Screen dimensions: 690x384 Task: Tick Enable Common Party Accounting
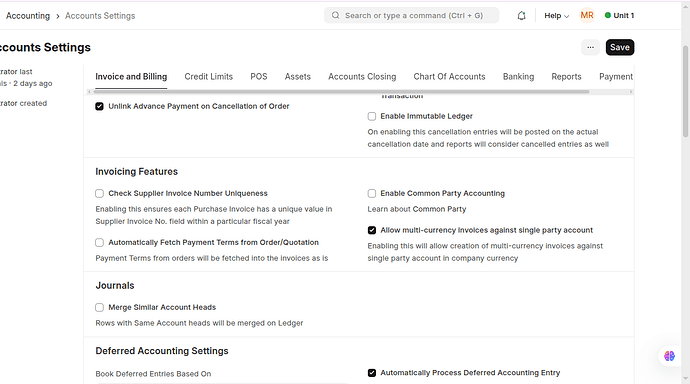pos(372,194)
